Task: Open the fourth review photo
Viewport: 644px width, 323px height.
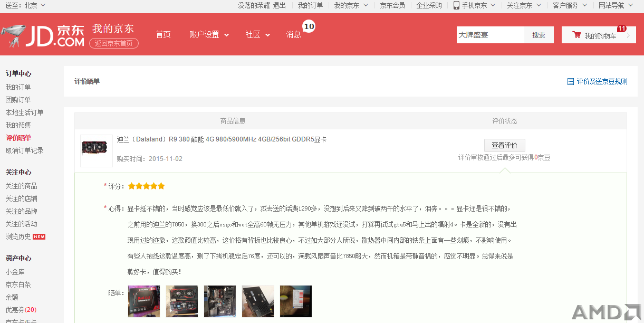Action: [x=258, y=301]
